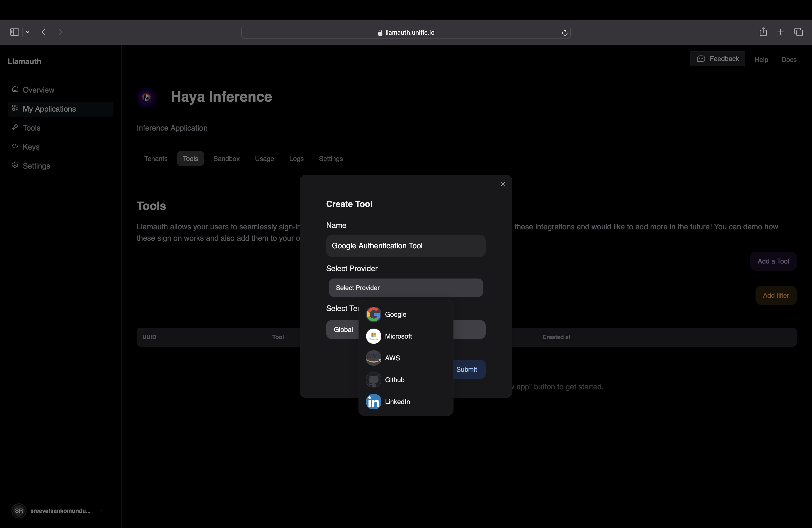Click the My Applications grid icon
This screenshot has width=812, height=528.
(15, 108)
